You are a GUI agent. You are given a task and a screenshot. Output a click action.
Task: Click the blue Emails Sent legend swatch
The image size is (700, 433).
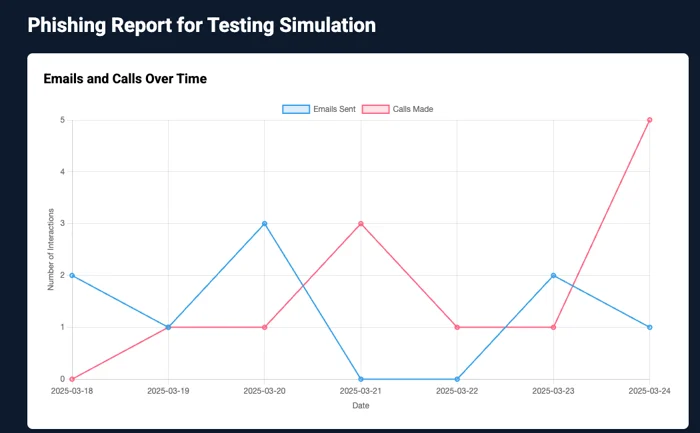pos(296,109)
